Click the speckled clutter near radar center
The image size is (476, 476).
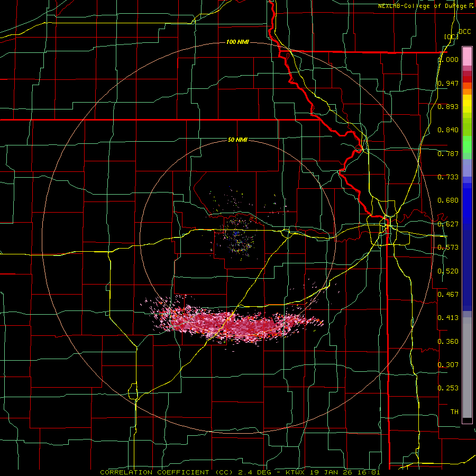(x=239, y=239)
